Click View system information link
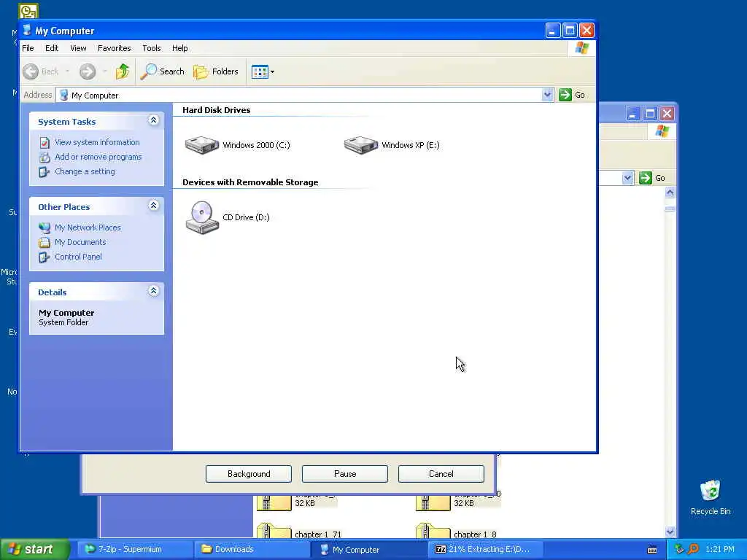 [x=97, y=142]
